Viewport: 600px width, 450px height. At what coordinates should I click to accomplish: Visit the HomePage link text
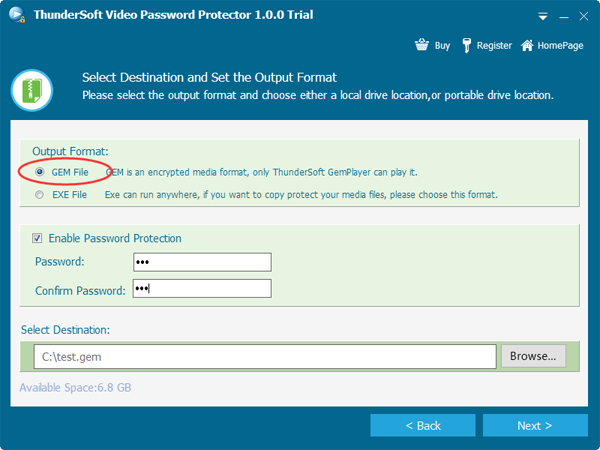point(559,46)
